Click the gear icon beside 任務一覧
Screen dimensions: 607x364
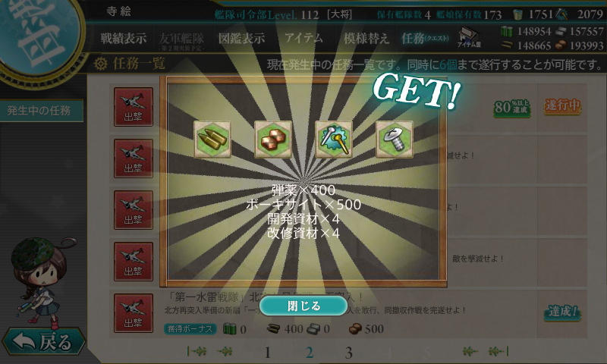pos(100,64)
